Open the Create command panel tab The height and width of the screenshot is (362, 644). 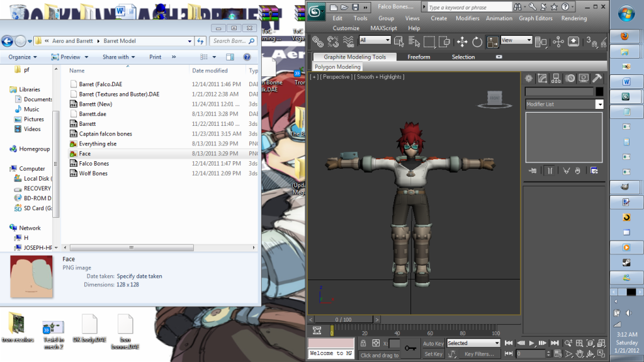point(529,78)
